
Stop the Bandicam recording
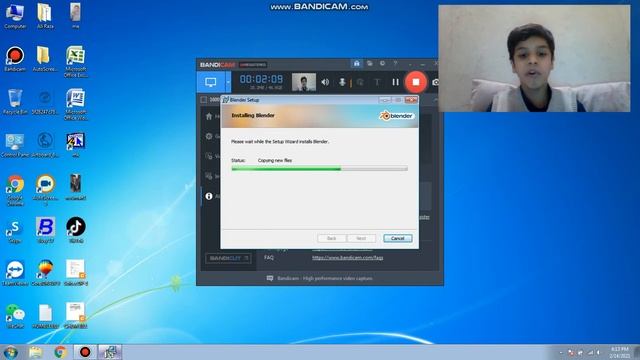point(416,82)
